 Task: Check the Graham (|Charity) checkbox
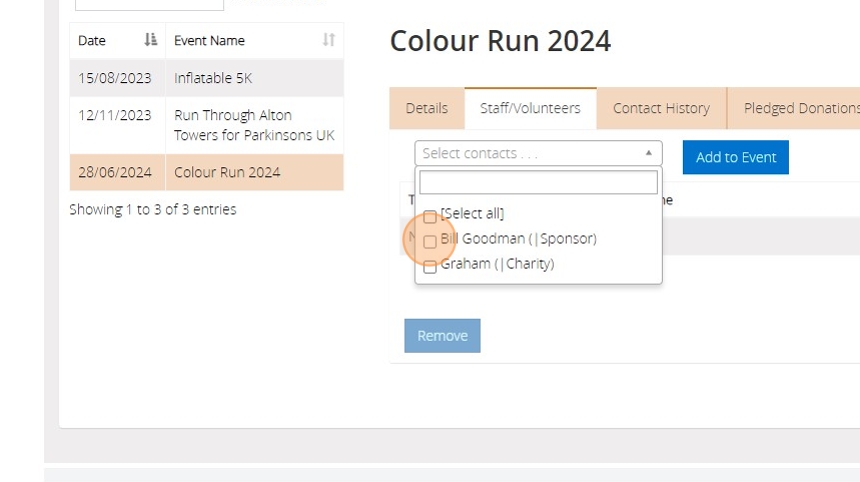point(430,267)
